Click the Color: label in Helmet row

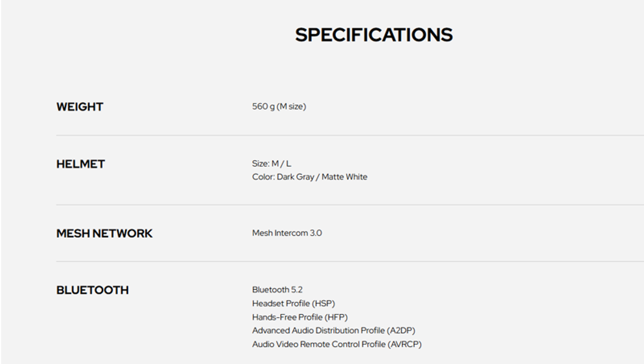(x=263, y=177)
